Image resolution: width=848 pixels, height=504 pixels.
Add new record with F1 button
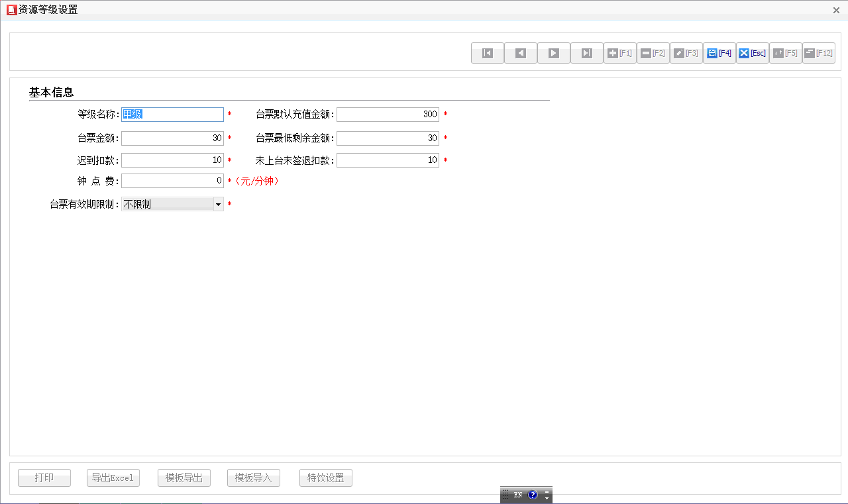pyautogui.click(x=620, y=53)
